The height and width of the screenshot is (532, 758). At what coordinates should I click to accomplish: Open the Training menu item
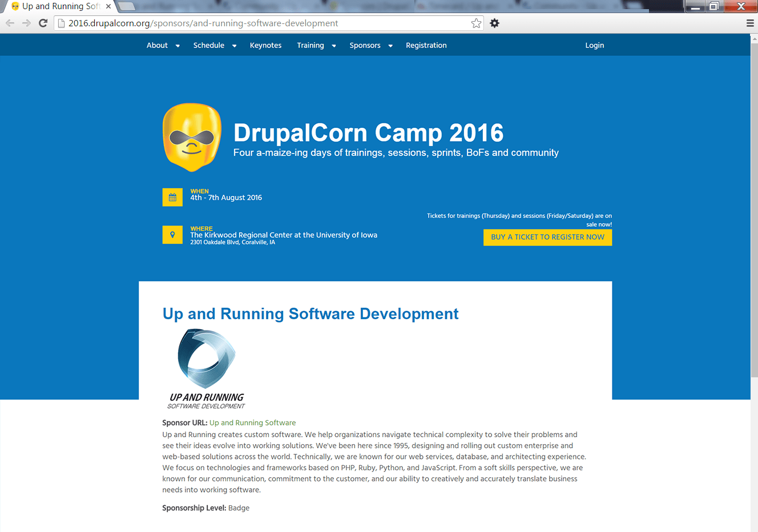pos(311,45)
